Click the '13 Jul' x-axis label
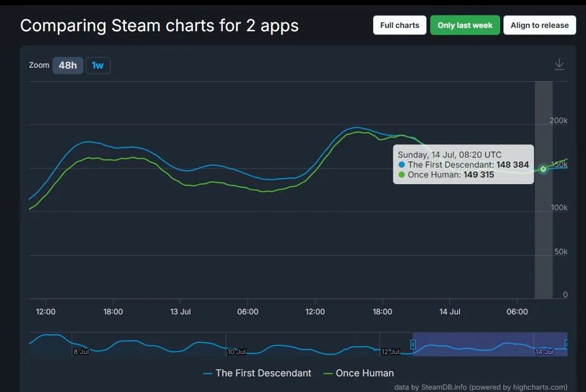Image resolution: width=586 pixels, height=392 pixels. 180,312
